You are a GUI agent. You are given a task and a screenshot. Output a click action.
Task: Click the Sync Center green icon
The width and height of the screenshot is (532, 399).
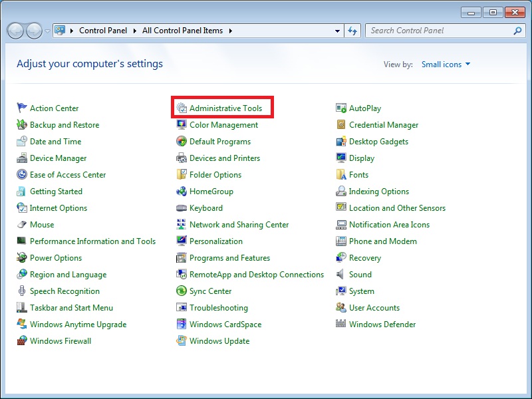182,291
